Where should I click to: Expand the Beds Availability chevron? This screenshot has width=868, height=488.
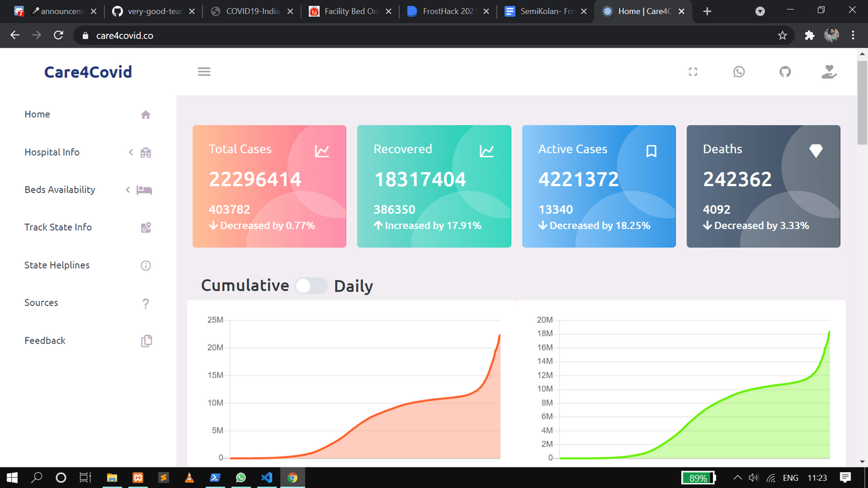[x=128, y=190]
